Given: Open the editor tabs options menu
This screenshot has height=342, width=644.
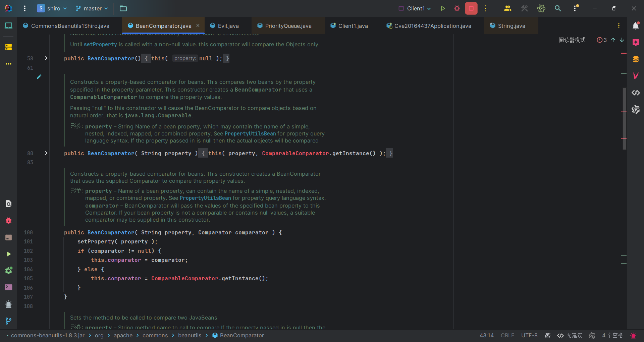Looking at the screenshot, I should click(619, 25).
